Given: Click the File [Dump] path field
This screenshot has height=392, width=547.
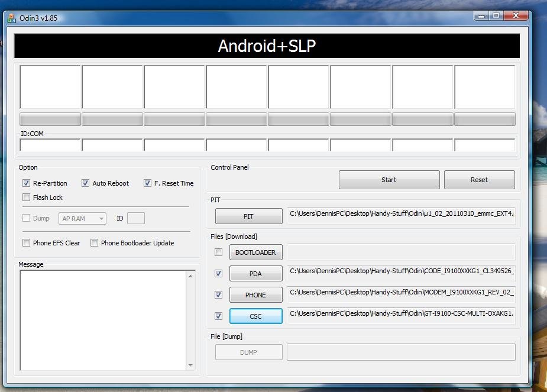Looking at the screenshot, I should point(401,352).
